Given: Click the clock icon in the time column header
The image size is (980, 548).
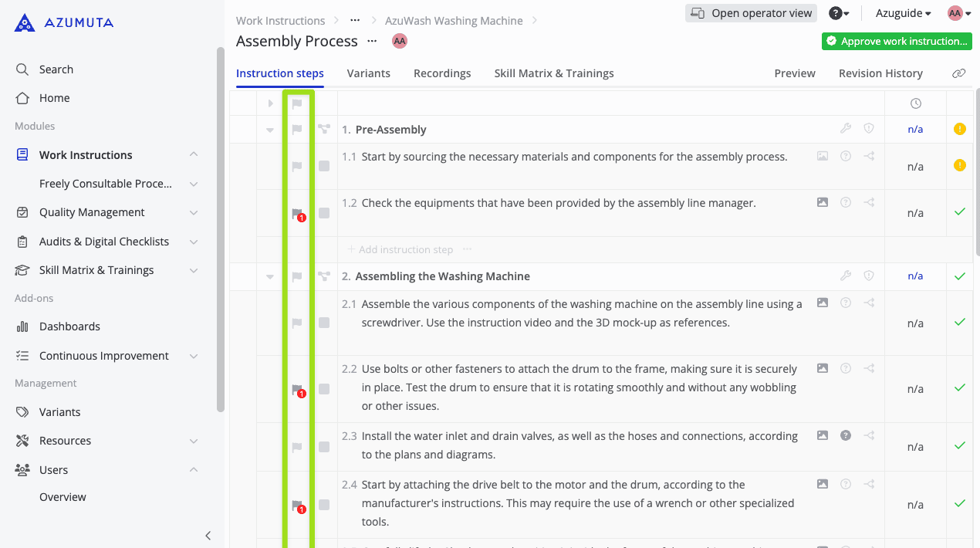Looking at the screenshot, I should point(915,103).
